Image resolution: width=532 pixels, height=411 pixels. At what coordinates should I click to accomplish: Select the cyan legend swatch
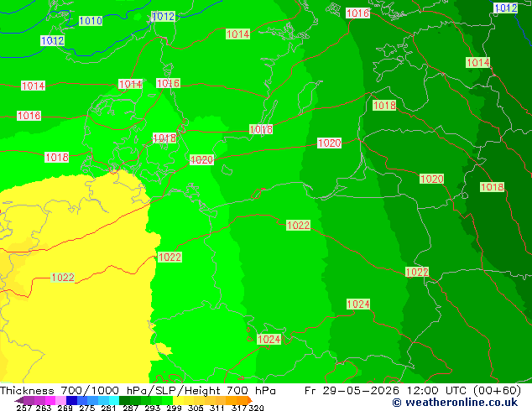coord(114,400)
